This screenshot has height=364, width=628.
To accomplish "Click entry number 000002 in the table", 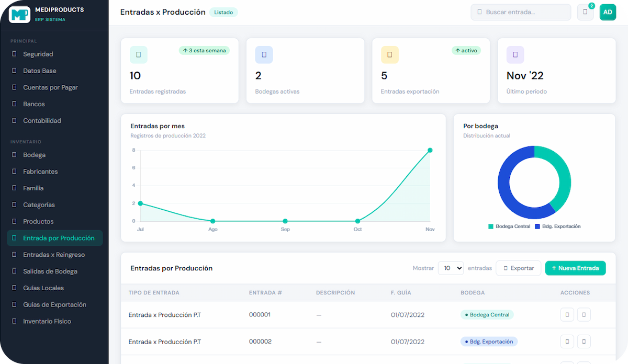I will point(260,342).
